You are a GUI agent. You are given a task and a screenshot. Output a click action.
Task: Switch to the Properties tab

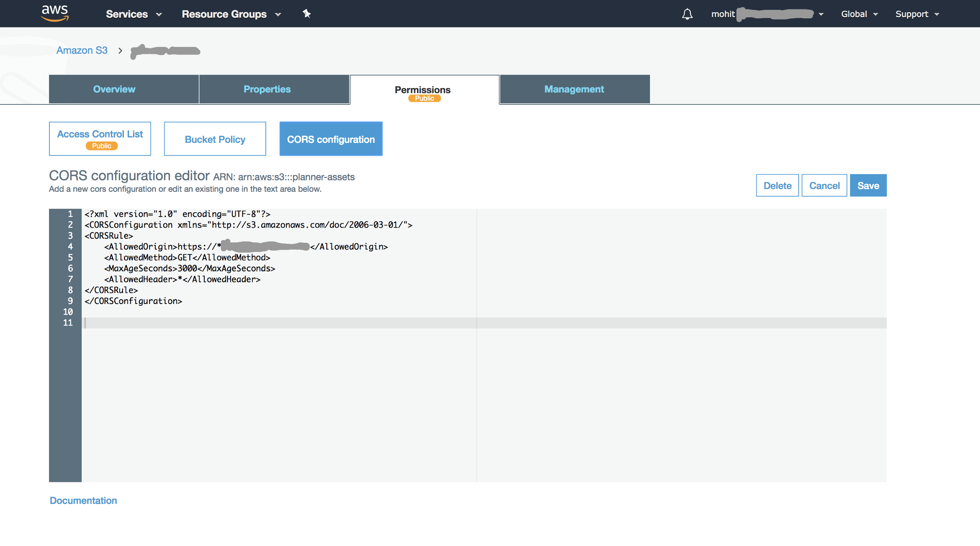pyautogui.click(x=274, y=89)
